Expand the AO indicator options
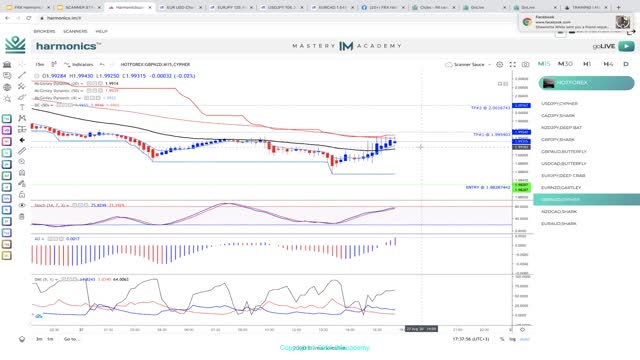640x360 pixels. 42,239
